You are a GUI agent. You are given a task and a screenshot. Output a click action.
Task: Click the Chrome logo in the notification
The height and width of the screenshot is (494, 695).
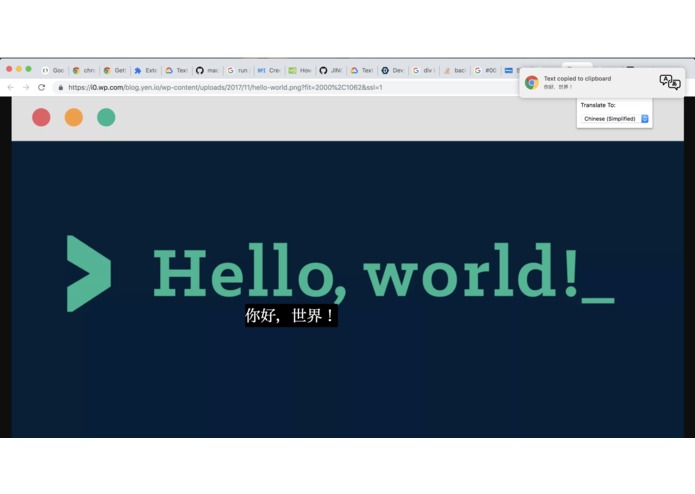pyautogui.click(x=531, y=82)
